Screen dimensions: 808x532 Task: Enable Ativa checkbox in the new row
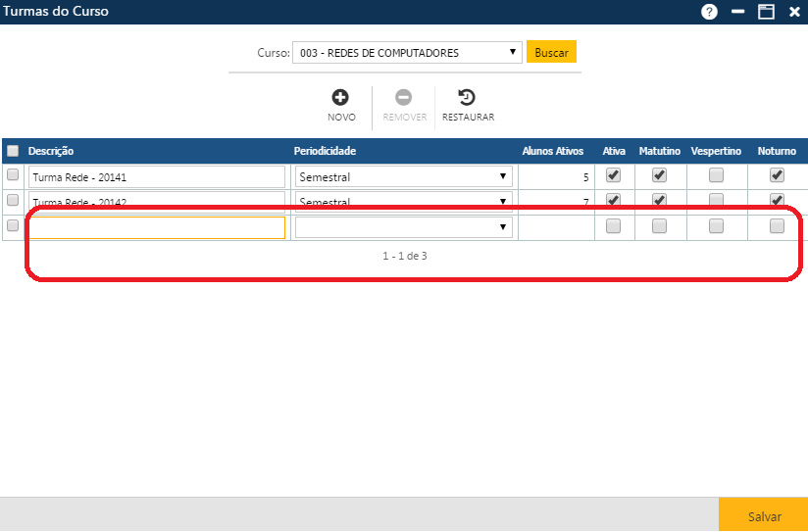pos(613,226)
